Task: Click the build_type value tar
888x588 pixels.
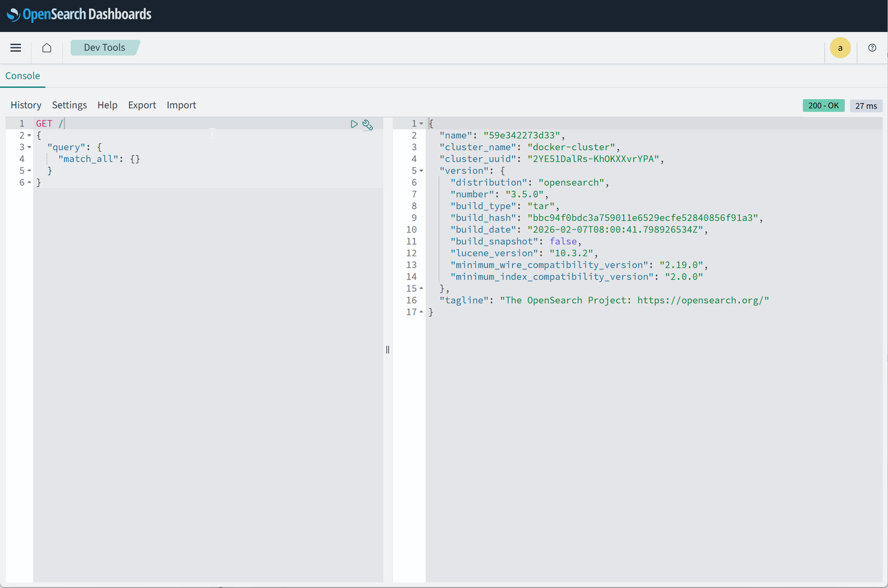Action: pyautogui.click(x=541, y=206)
